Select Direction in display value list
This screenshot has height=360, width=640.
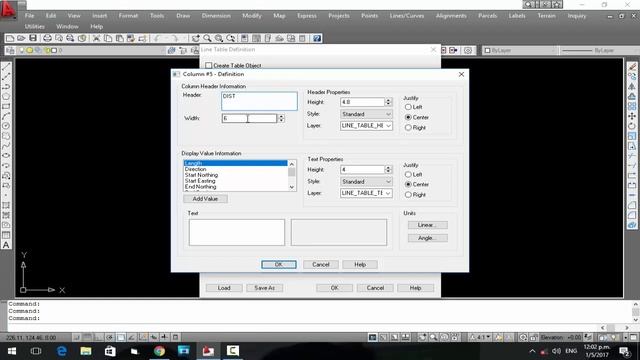point(236,169)
